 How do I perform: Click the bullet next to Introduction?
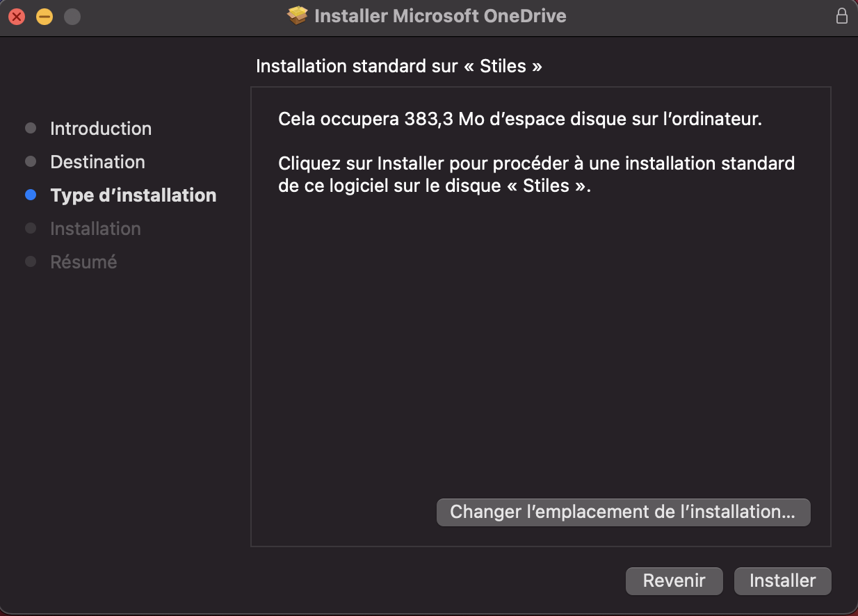click(x=31, y=129)
